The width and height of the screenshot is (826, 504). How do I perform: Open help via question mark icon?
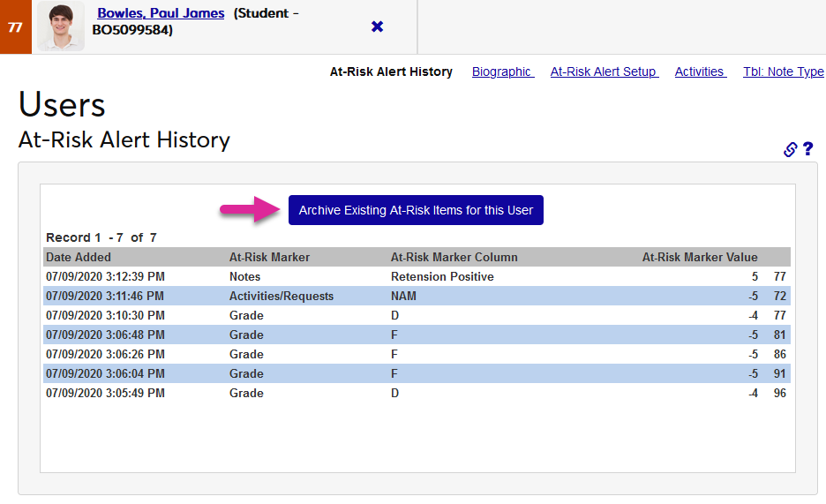807,149
